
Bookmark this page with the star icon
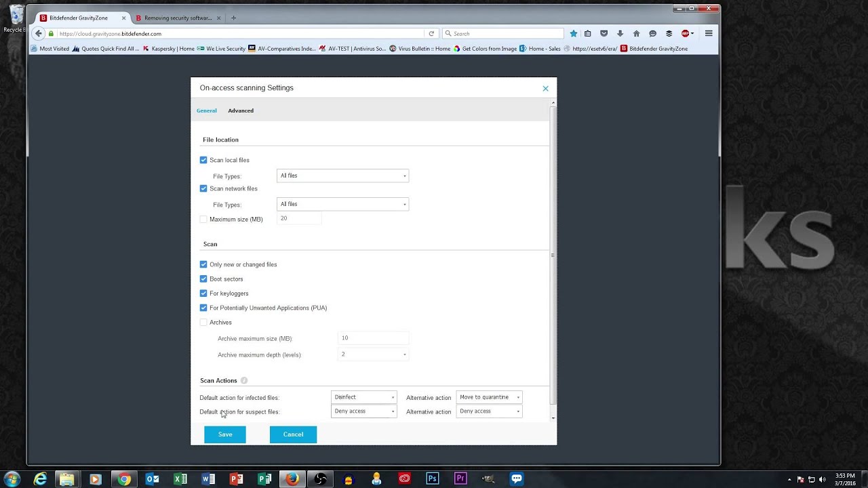pos(574,33)
